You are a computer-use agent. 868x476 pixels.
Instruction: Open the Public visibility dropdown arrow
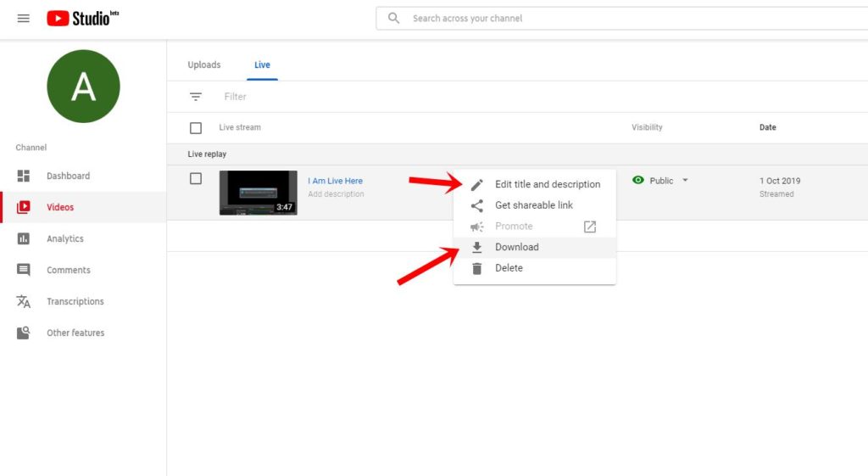tap(685, 180)
